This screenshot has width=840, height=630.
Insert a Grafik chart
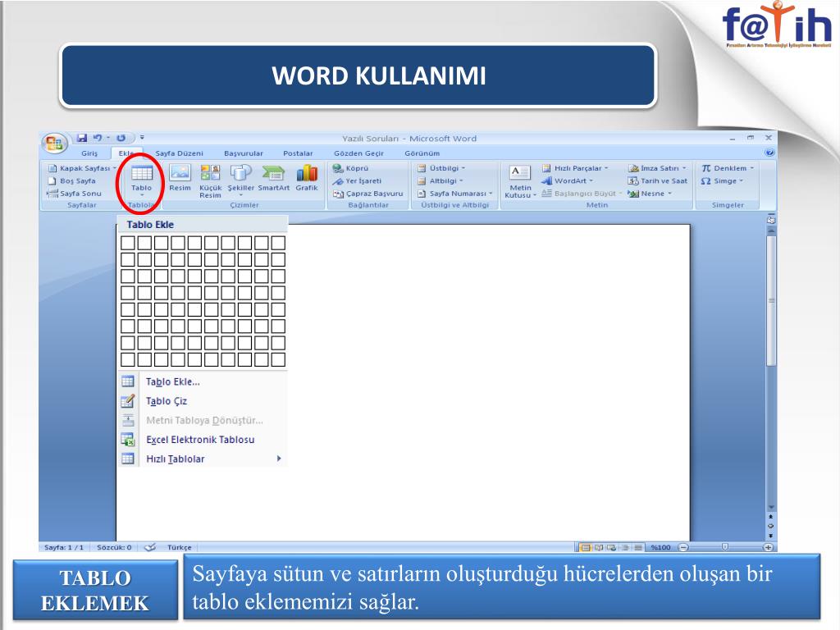tap(307, 179)
